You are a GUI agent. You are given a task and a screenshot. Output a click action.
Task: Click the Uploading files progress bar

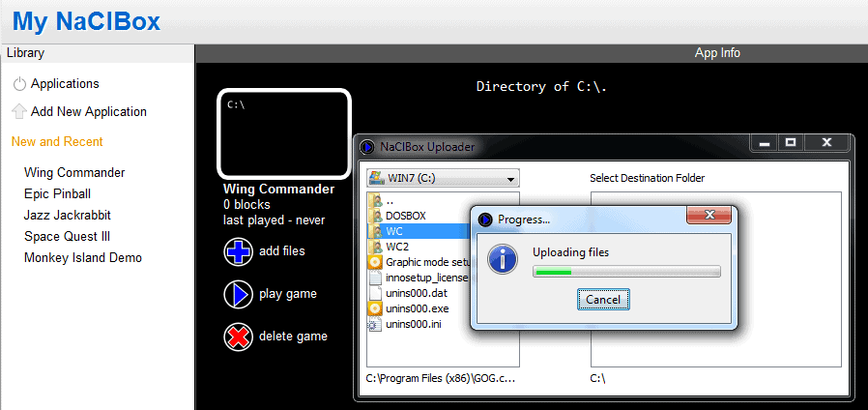click(x=626, y=272)
